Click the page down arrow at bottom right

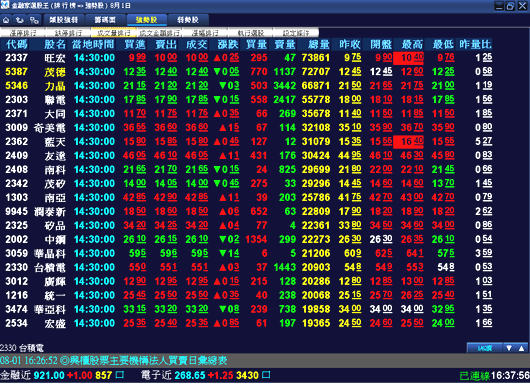tap(509, 348)
